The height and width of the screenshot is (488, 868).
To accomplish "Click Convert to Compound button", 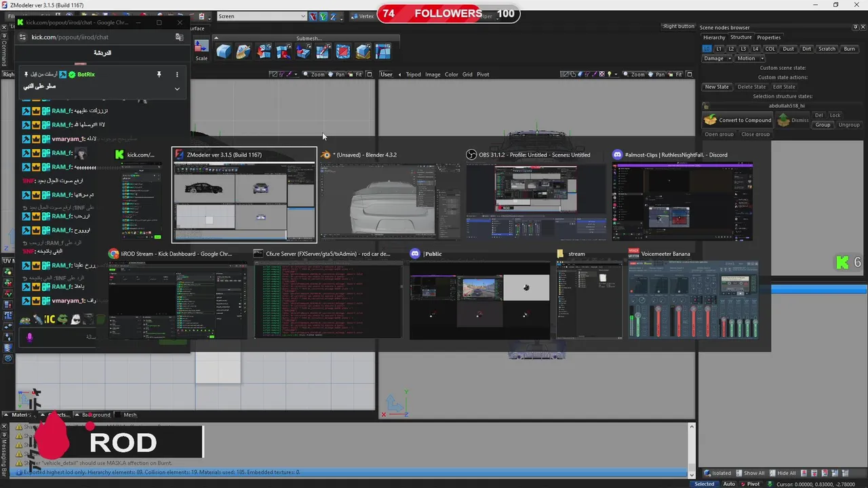I will tap(738, 120).
